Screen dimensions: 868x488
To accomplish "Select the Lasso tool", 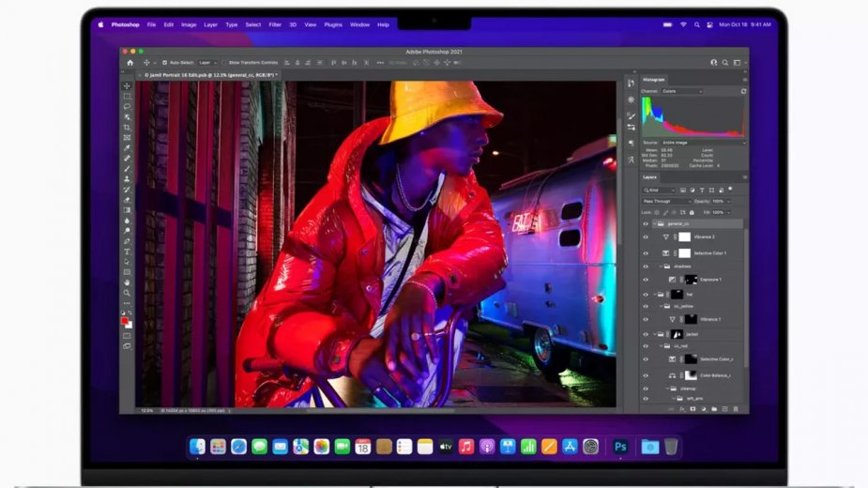I will (x=127, y=106).
